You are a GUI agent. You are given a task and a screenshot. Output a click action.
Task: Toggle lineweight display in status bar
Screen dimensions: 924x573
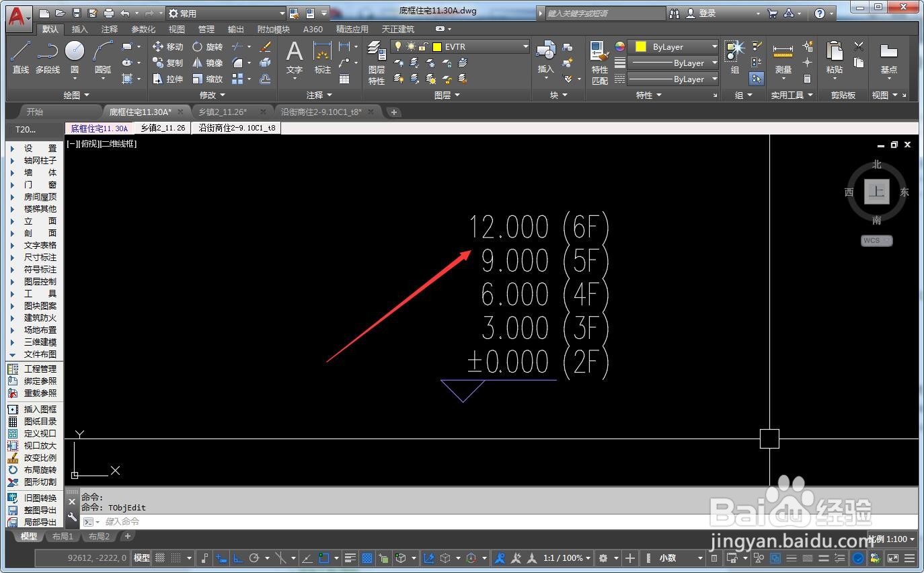(350, 558)
